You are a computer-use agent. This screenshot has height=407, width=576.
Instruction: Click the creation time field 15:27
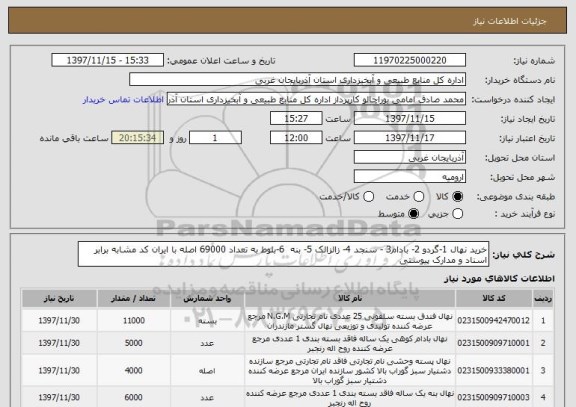296,118
